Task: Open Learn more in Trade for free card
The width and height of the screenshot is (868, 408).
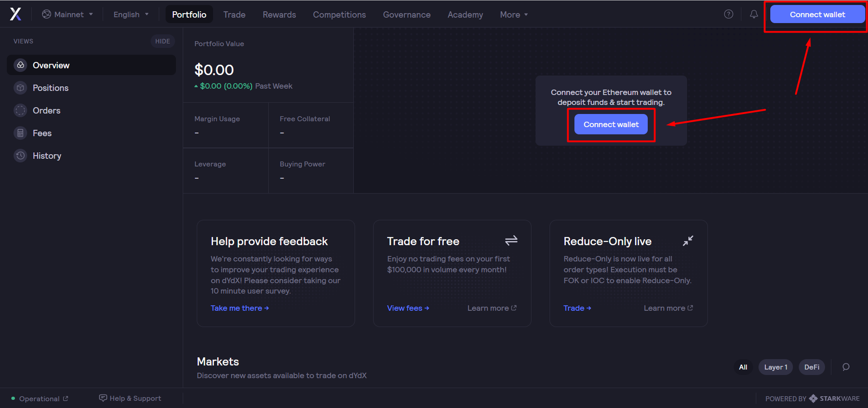Action: 492,308
